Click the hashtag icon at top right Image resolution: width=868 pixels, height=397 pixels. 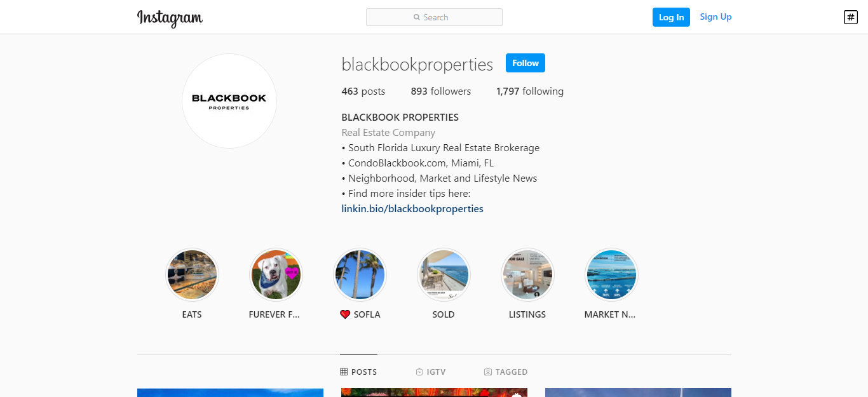coord(850,17)
